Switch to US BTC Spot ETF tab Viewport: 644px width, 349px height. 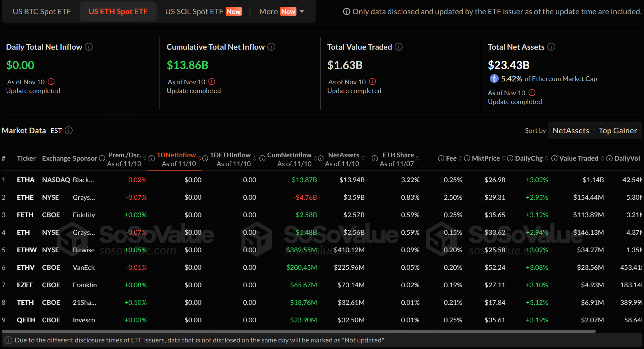42,12
